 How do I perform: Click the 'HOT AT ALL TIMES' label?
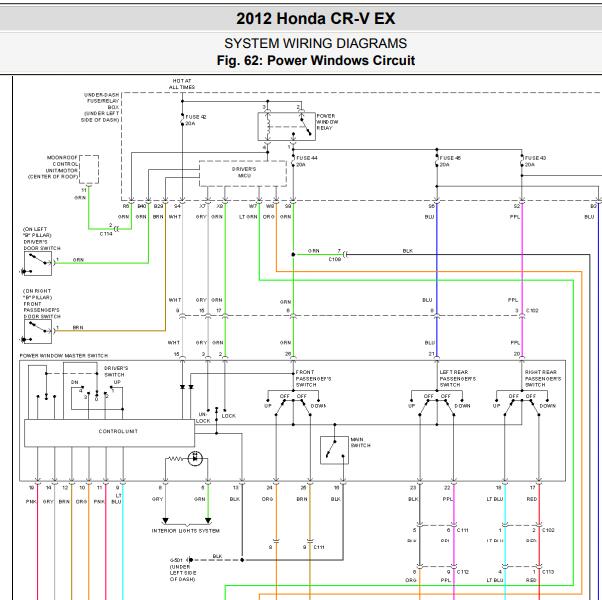(182, 84)
